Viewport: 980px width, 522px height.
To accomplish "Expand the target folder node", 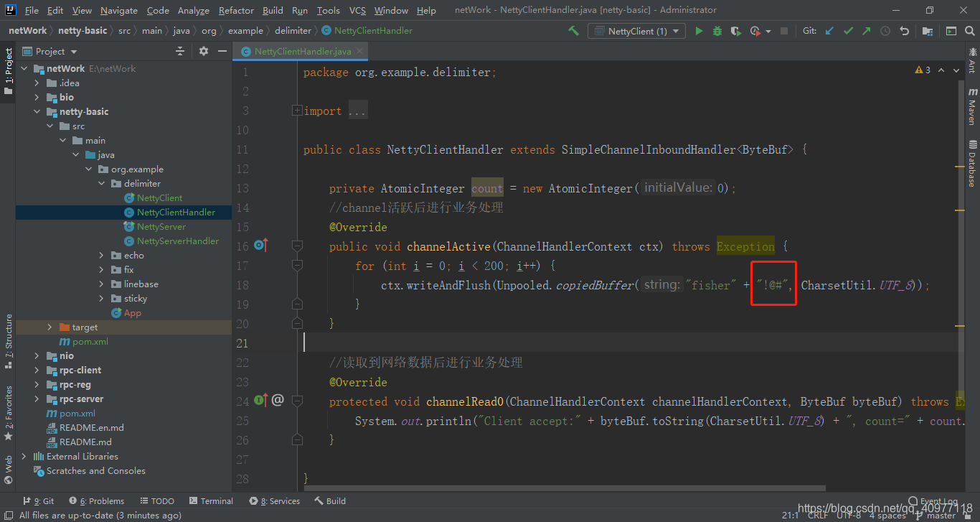I will pyautogui.click(x=50, y=327).
